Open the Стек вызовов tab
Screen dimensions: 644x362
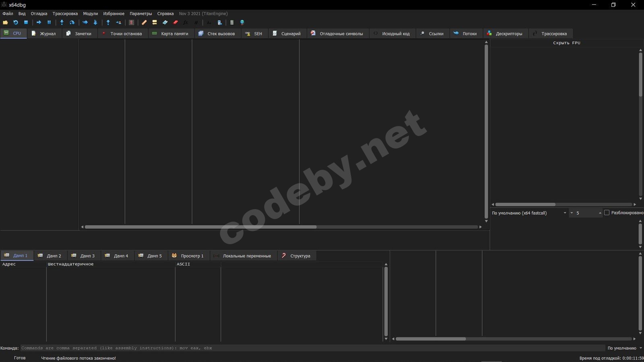[217, 33]
